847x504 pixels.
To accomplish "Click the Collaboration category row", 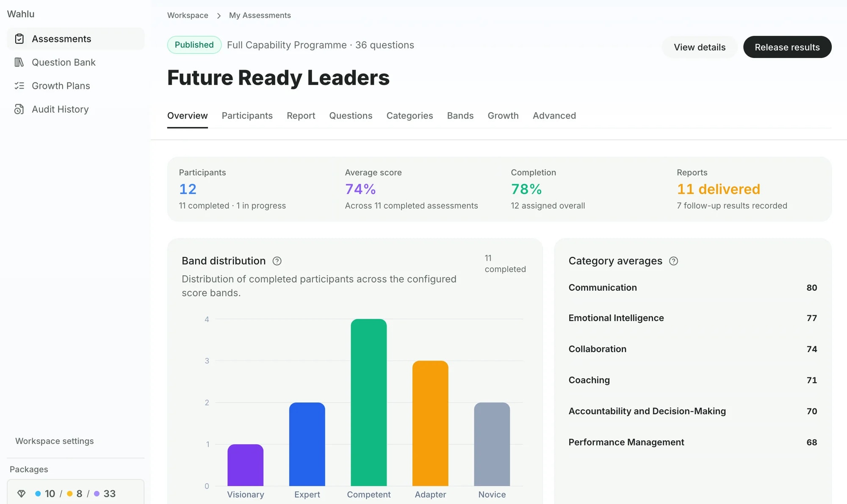I will tap(693, 349).
